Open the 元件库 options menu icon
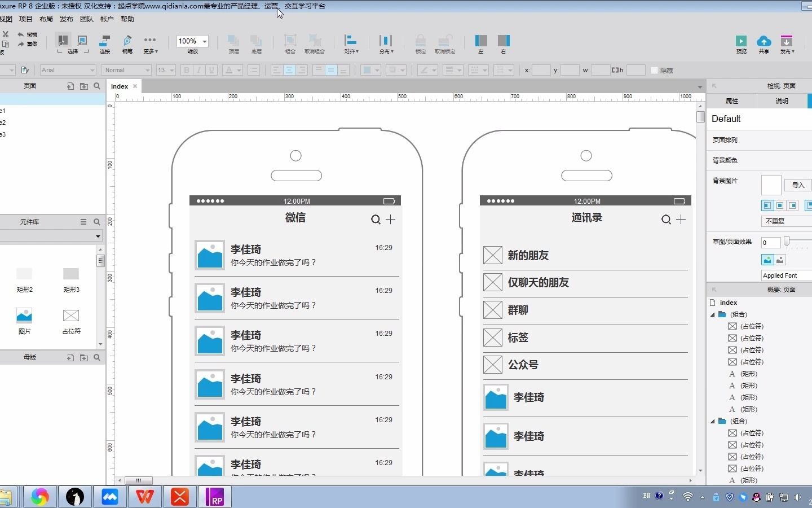812x508 pixels. coord(83,222)
